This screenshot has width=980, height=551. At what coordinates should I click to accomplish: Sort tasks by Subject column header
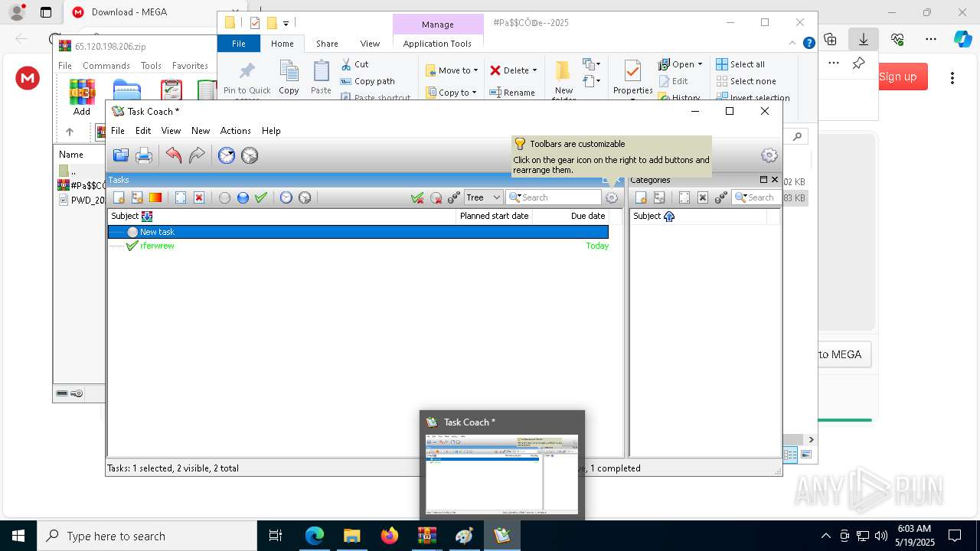click(282, 216)
